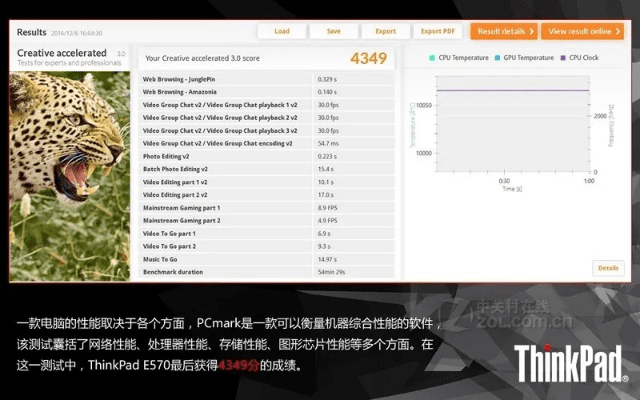Select Video Editing part 1 v2 row
Screen dimensions: 640x400
(x=266, y=182)
